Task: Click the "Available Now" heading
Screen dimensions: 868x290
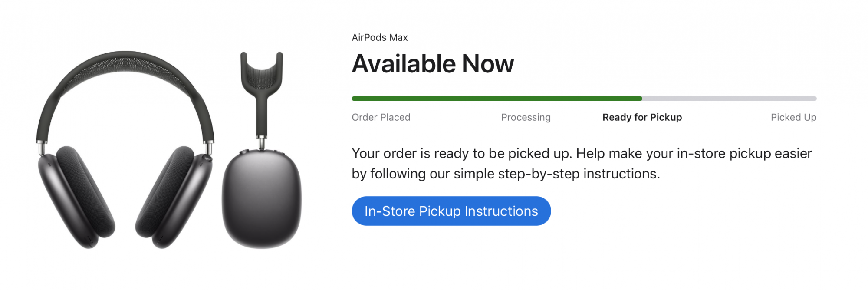Action: [x=432, y=64]
